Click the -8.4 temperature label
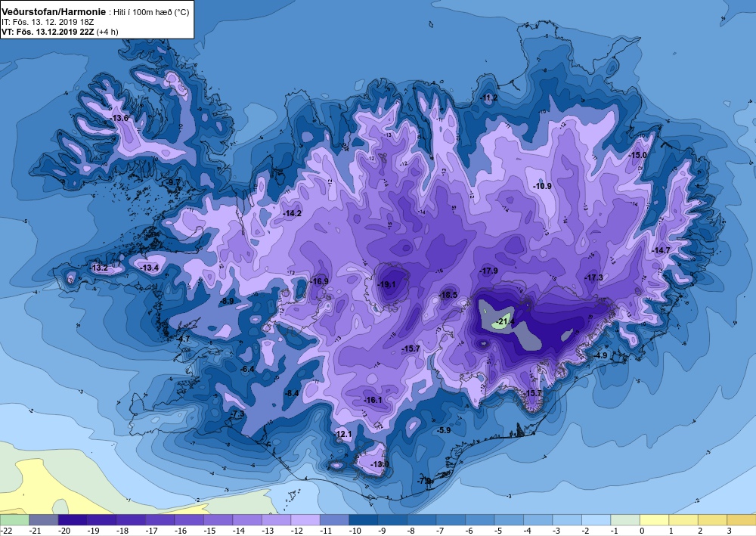Viewport: 756px width, 536px height. point(292,393)
